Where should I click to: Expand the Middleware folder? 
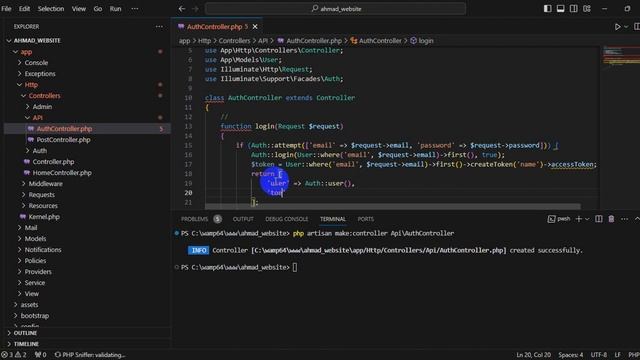pyautogui.click(x=45, y=184)
